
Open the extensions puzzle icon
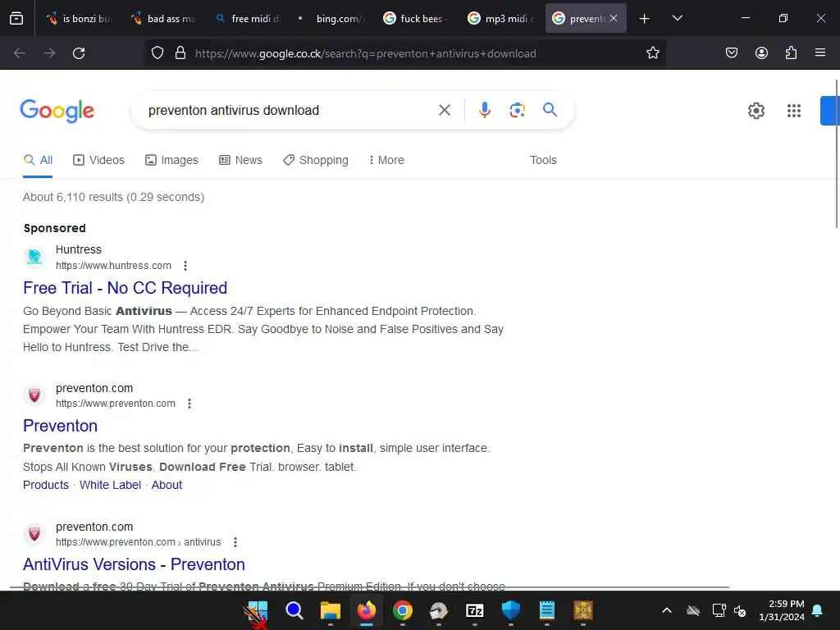point(791,52)
